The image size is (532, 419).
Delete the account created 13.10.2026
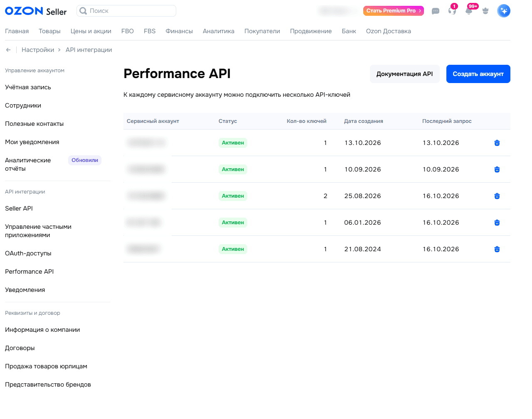pos(497,143)
